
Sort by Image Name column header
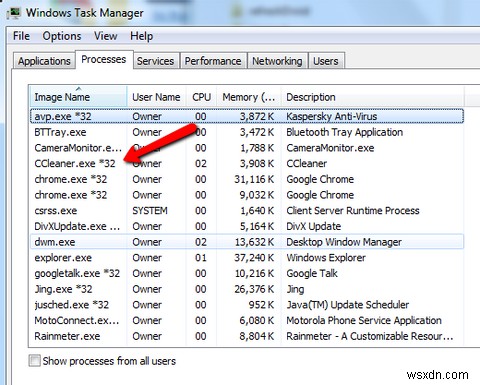tap(78, 97)
